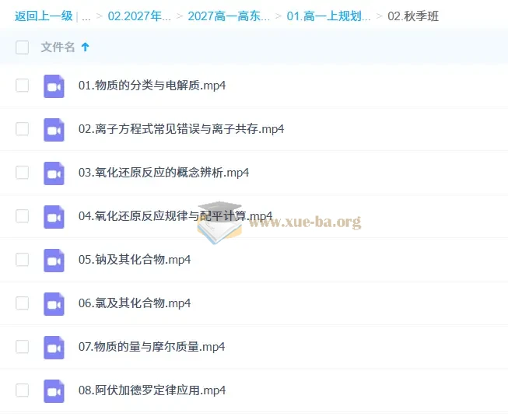Click video icon for 07.物质的量与摩尔质量.mp4
This screenshot has height=420, width=508.
(54, 348)
